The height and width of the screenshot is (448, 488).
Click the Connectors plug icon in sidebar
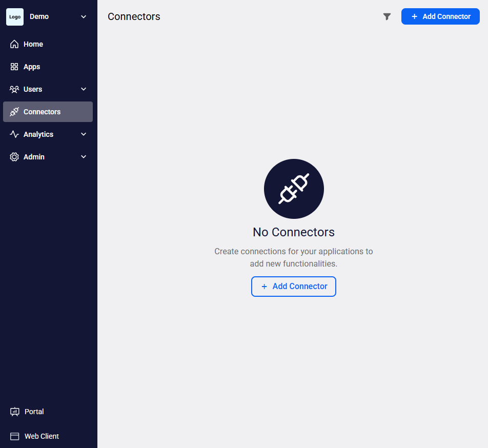(14, 112)
